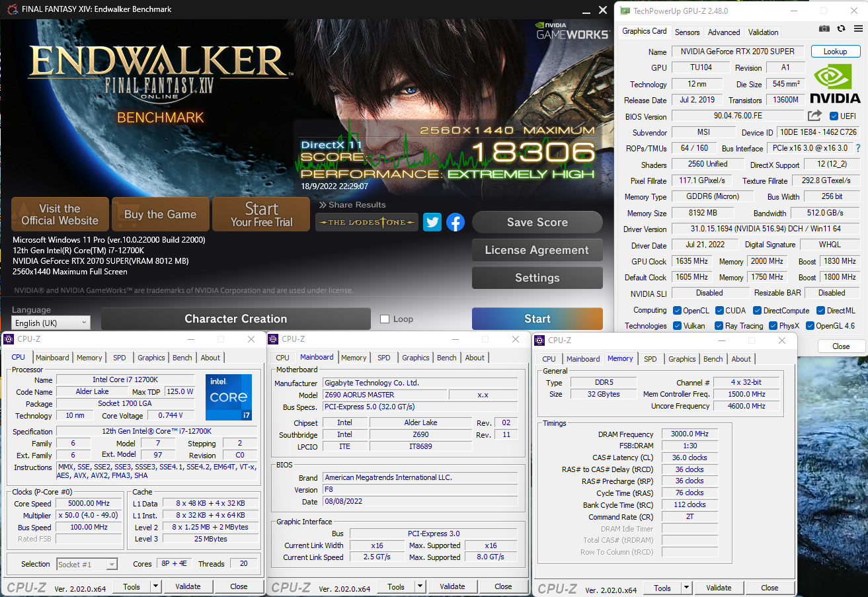The height and width of the screenshot is (597, 868).
Task: Click Core Speed 5000.00 MHz value
Action: click(x=89, y=503)
